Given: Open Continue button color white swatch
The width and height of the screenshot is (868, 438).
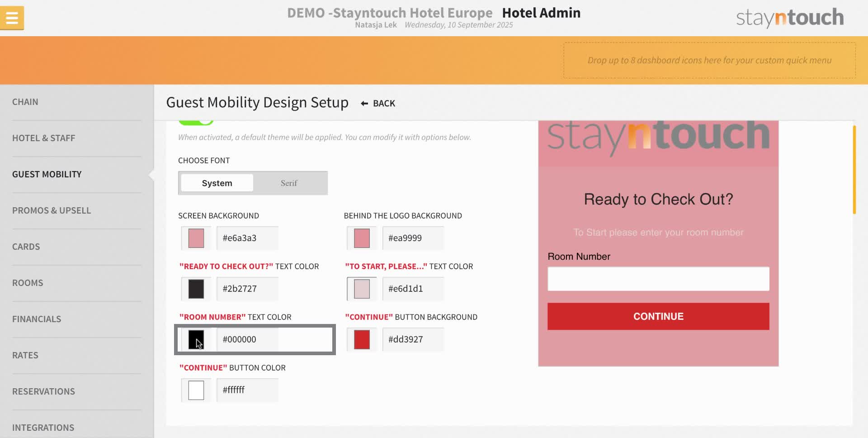Looking at the screenshot, I should pyautogui.click(x=196, y=390).
